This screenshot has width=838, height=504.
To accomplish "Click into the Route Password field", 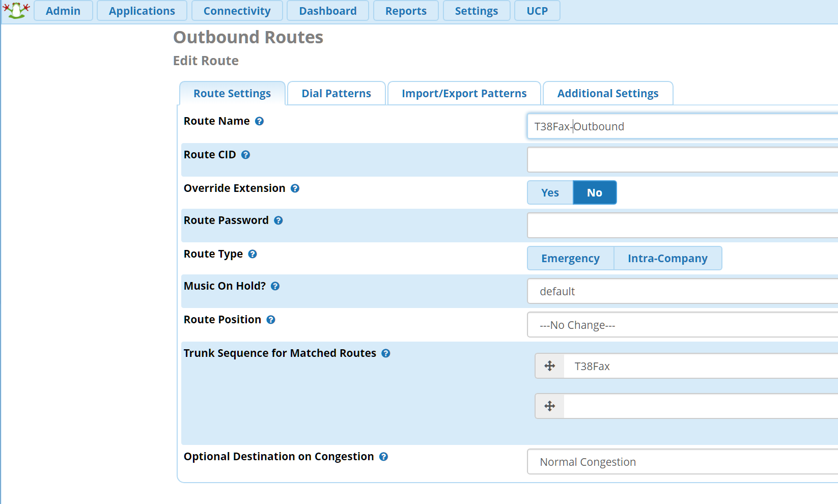I will (682, 226).
